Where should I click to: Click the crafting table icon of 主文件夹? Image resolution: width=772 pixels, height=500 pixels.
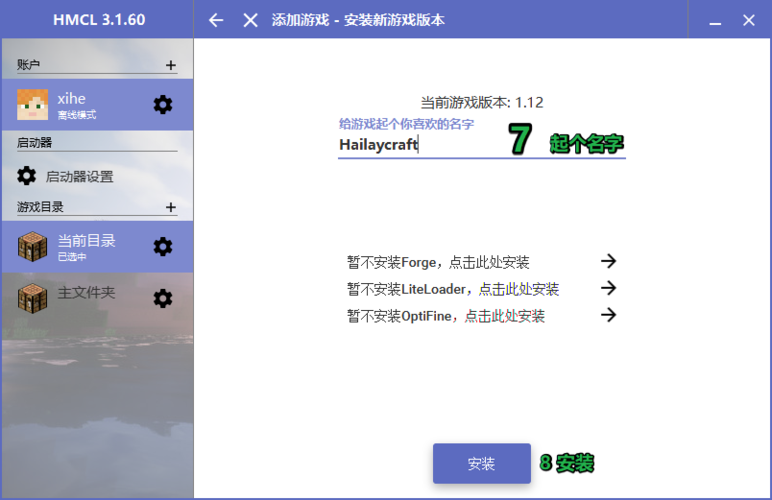(x=32, y=298)
